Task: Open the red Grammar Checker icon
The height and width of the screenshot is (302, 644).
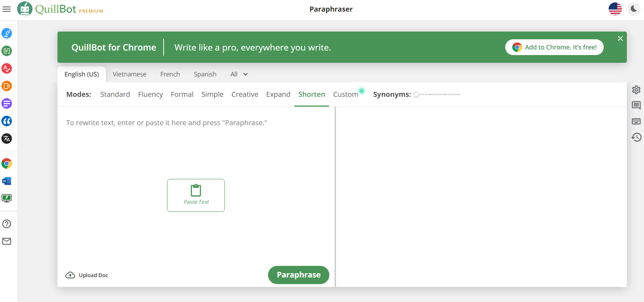Action: pos(7,68)
